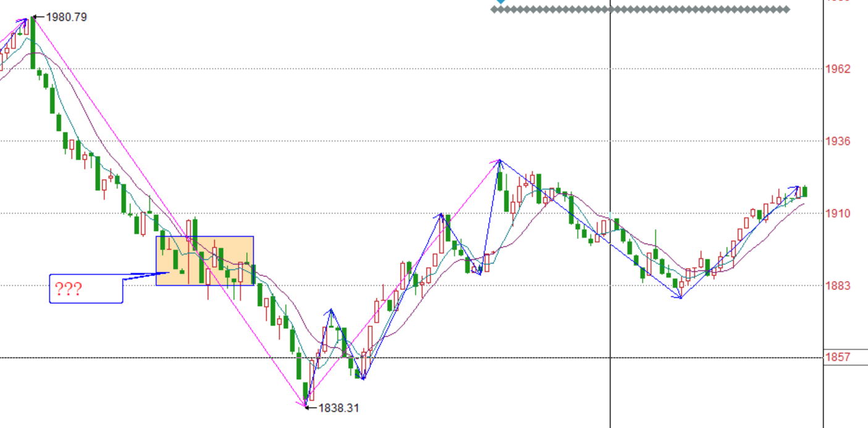This screenshot has height=428, width=868.
Task: Click the 1883 price axis label
Action: (x=838, y=286)
